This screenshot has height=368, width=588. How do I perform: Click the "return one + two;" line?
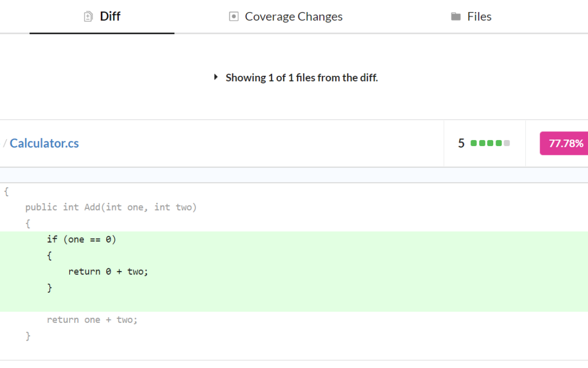[92, 319]
